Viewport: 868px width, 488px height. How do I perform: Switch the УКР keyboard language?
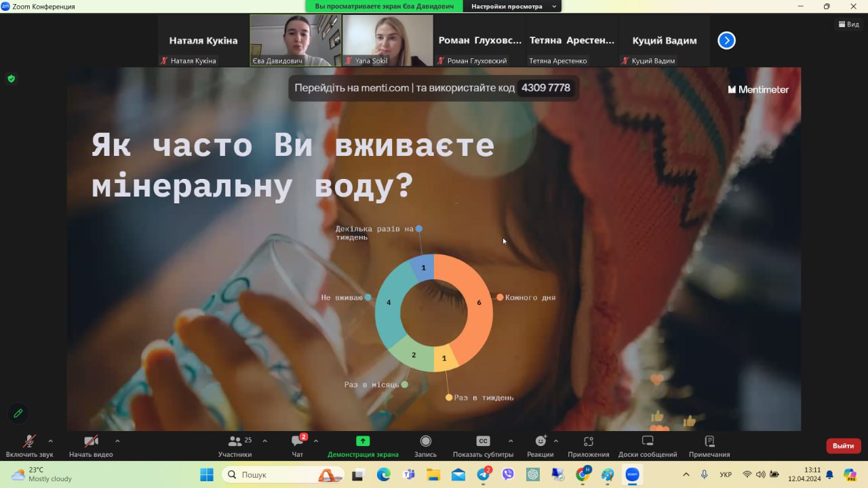(726, 474)
